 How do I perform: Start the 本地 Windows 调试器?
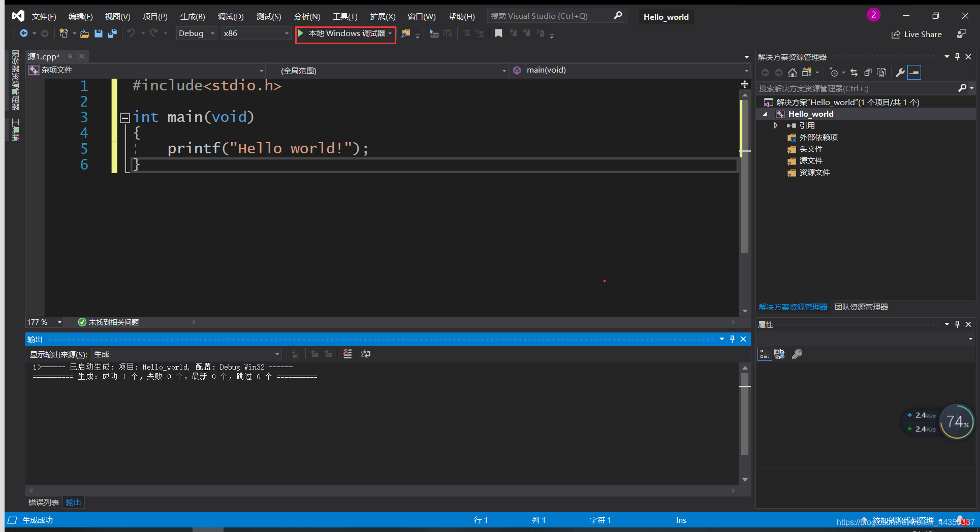[345, 34]
